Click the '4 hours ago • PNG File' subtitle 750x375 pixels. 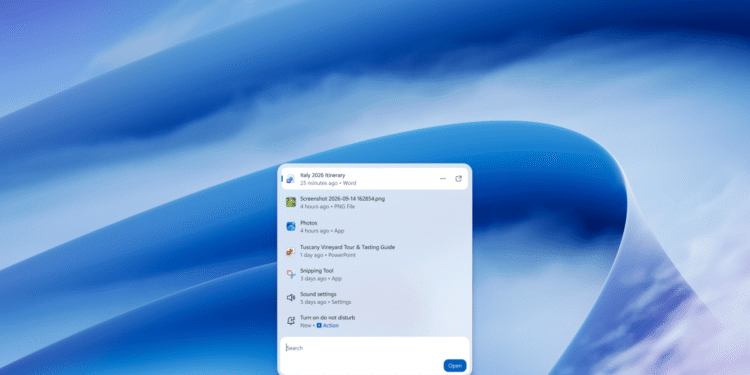pos(328,207)
